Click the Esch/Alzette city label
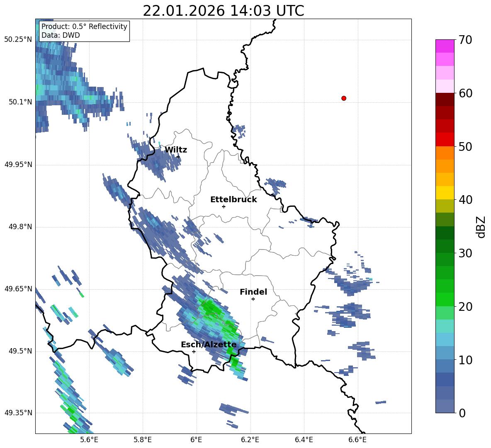The width and height of the screenshot is (491, 448). [209, 345]
